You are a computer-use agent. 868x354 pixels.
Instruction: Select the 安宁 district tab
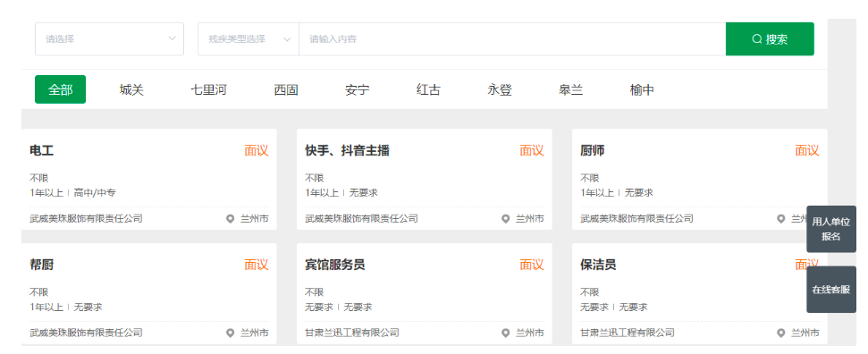[x=357, y=89]
